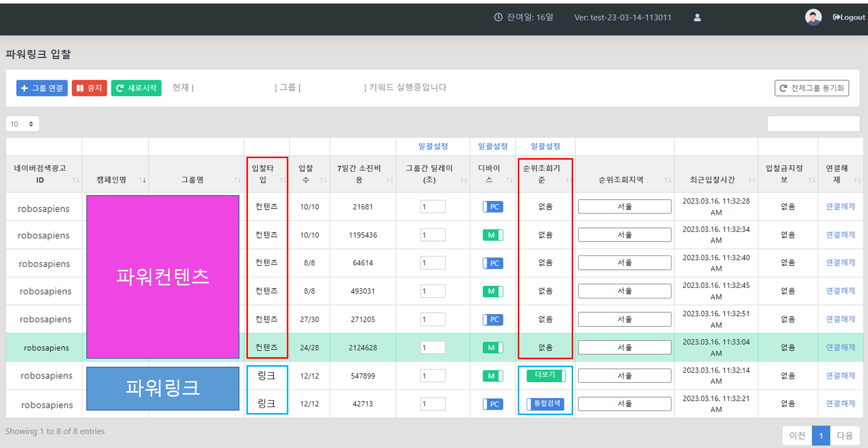The height and width of the screenshot is (448, 868).
Task: Sort by 캠페인명 column arrows
Action: click(142, 180)
